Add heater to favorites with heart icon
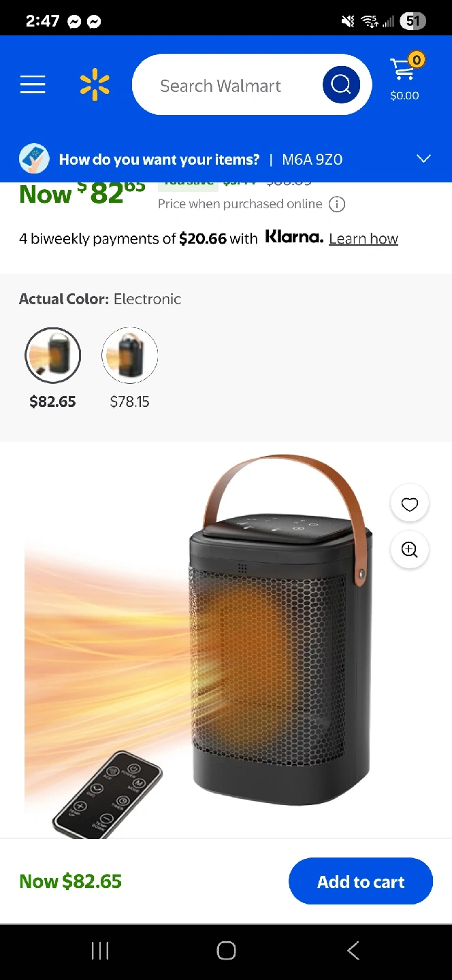 click(x=409, y=504)
